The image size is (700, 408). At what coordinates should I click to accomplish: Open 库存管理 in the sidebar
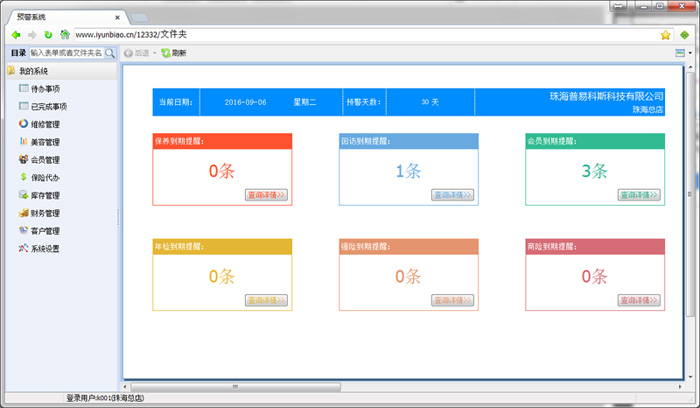point(39,196)
